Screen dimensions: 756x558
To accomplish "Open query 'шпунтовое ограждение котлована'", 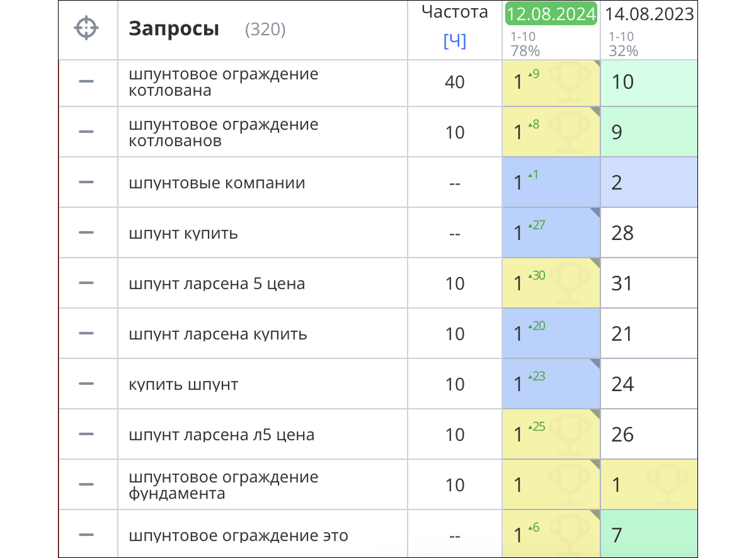I will pos(224,83).
